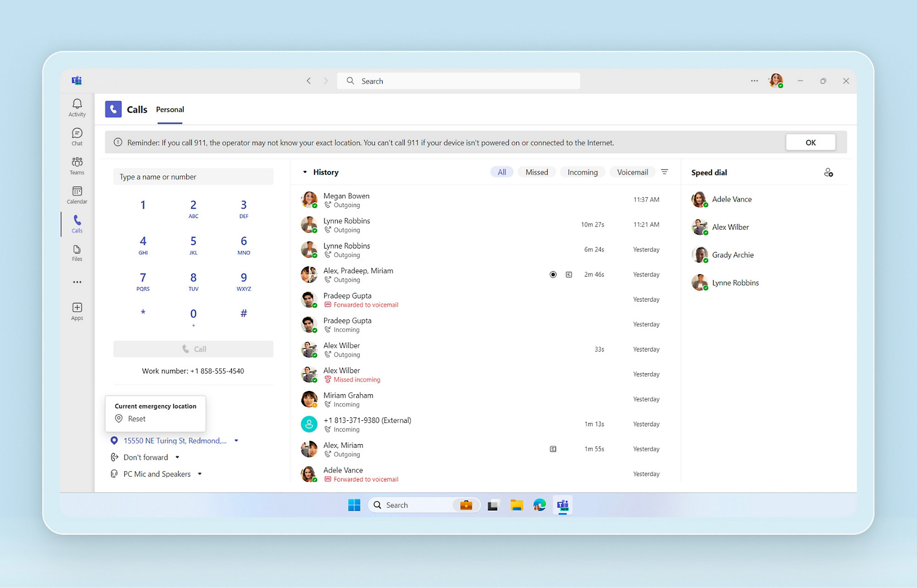Go to Teams in the sidebar

pyautogui.click(x=77, y=166)
